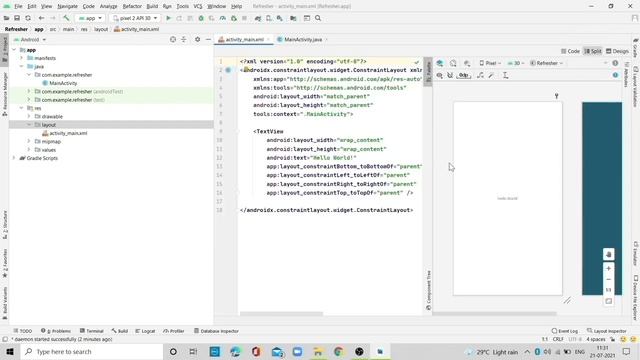Select the activity_main.xml editor tab
Viewport: 640px width, 360px height.
244,40
